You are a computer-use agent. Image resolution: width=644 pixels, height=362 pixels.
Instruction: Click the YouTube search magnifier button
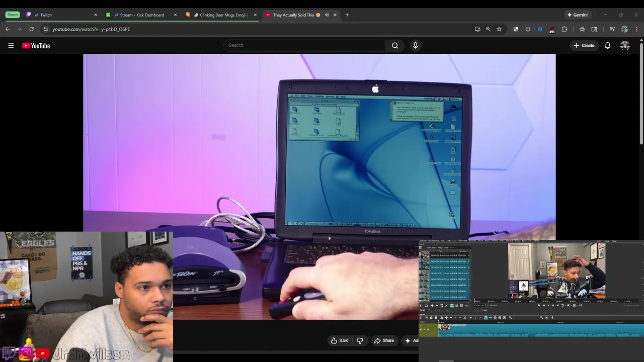pos(395,45)
